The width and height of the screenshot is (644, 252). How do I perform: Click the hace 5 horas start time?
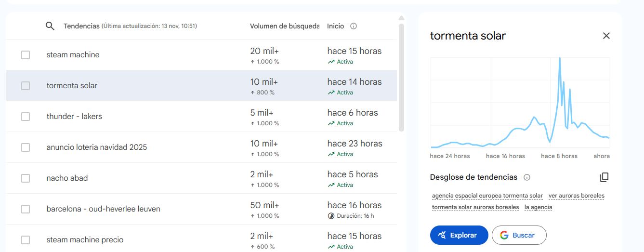(x=353, y=174)
